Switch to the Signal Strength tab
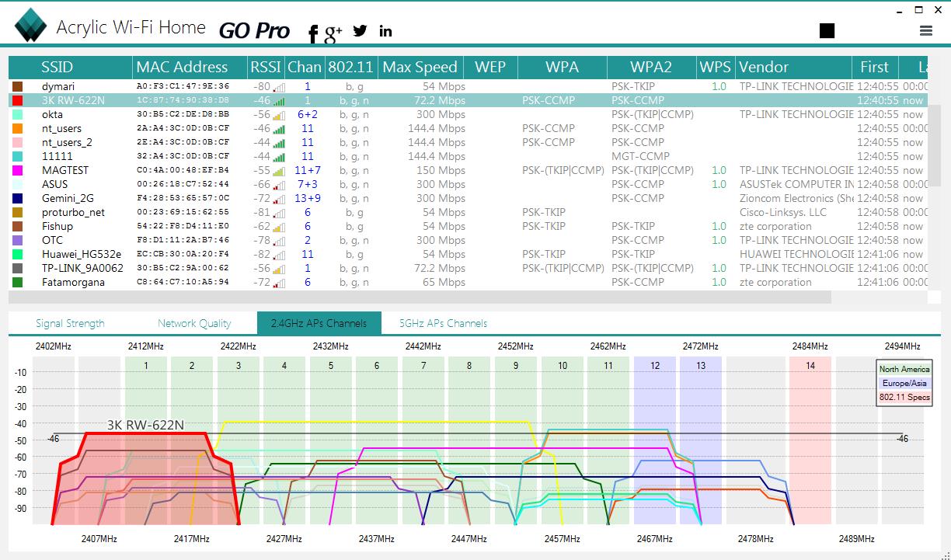This screenshot has width=951, height=560. click(x=70, y=323)
